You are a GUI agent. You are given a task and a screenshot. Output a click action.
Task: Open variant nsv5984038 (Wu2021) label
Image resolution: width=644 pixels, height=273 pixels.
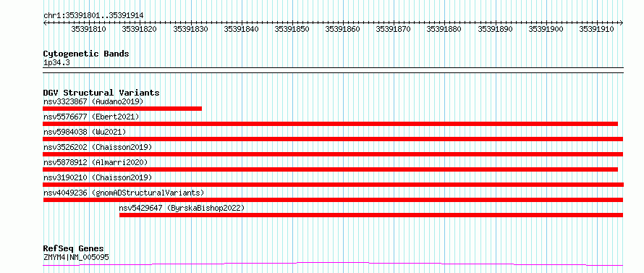(85, 132)
